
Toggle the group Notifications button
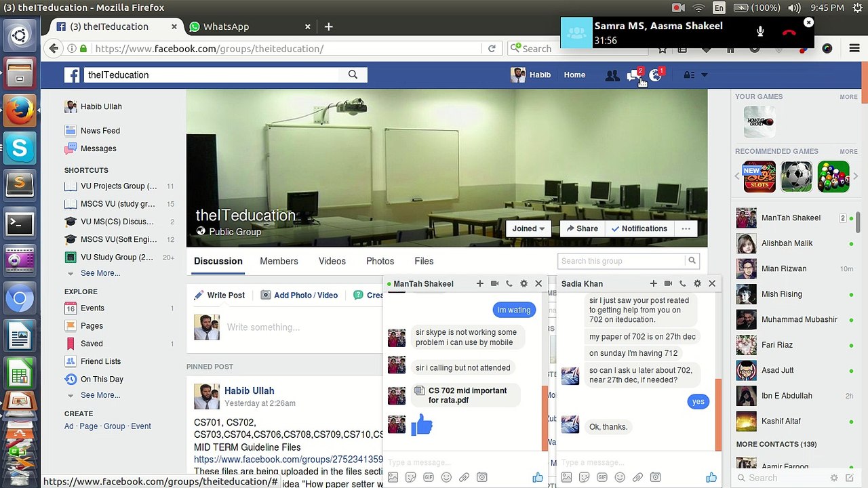click(x=639, y=228)
